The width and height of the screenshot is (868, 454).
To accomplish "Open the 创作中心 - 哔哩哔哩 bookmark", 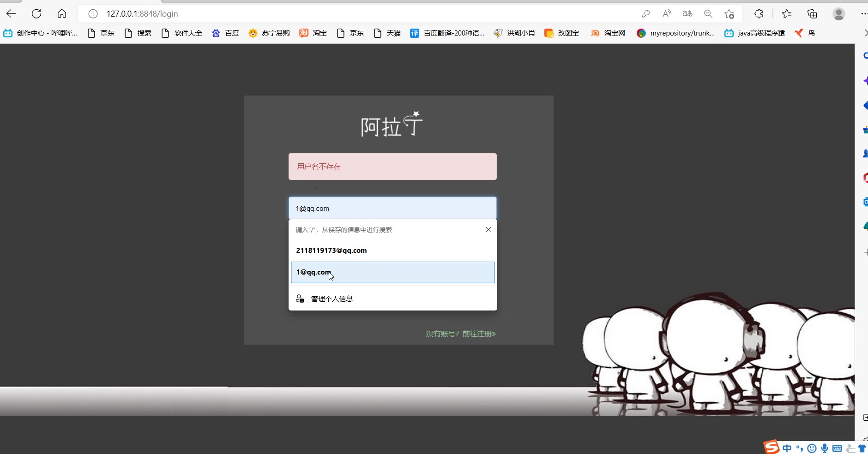I will [40, 33].
